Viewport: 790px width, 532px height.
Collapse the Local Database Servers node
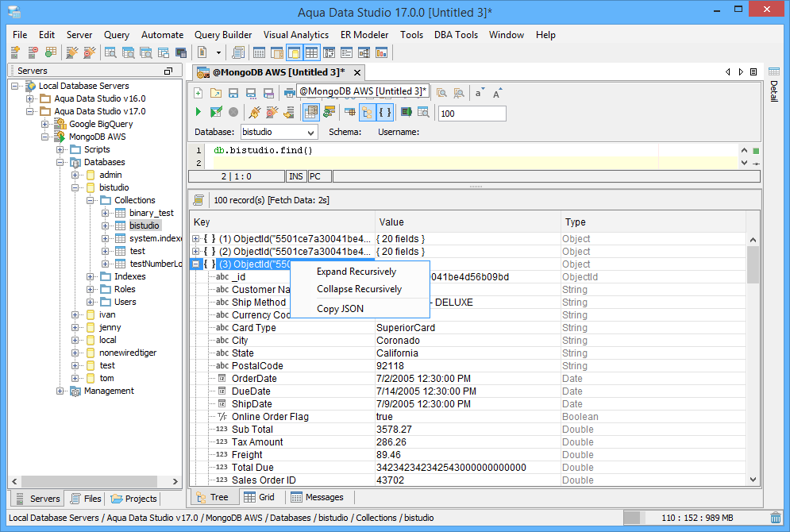15,86
